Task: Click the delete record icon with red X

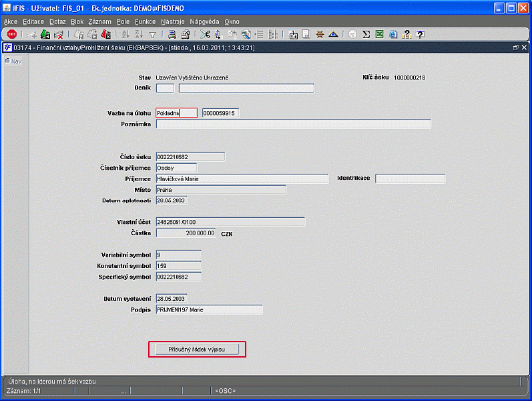Action: 59,34
